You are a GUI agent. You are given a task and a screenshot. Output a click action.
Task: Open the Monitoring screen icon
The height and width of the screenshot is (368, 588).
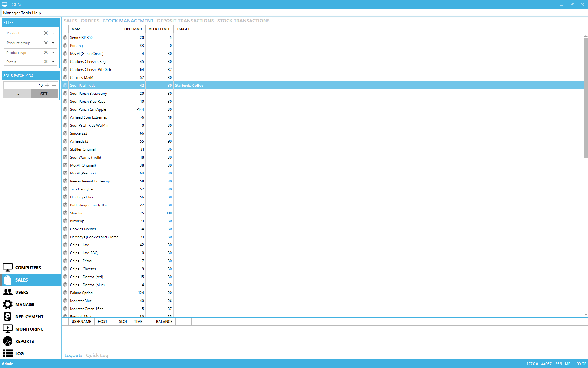(8, 329)
